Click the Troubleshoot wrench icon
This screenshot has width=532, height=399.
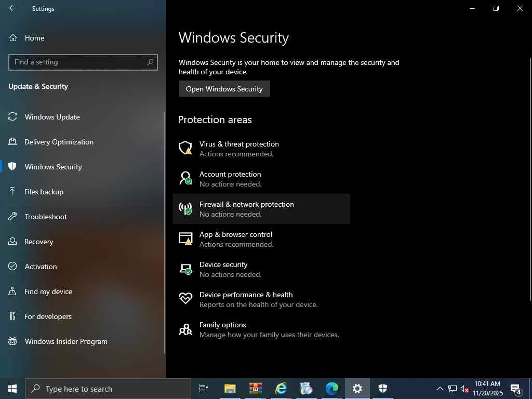click(12, 216)
